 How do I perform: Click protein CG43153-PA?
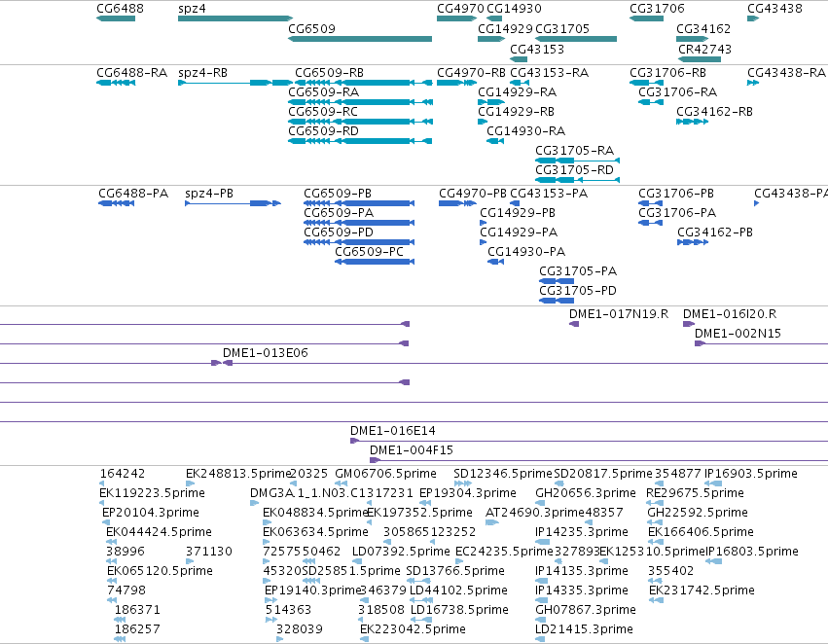coord(515,203)
